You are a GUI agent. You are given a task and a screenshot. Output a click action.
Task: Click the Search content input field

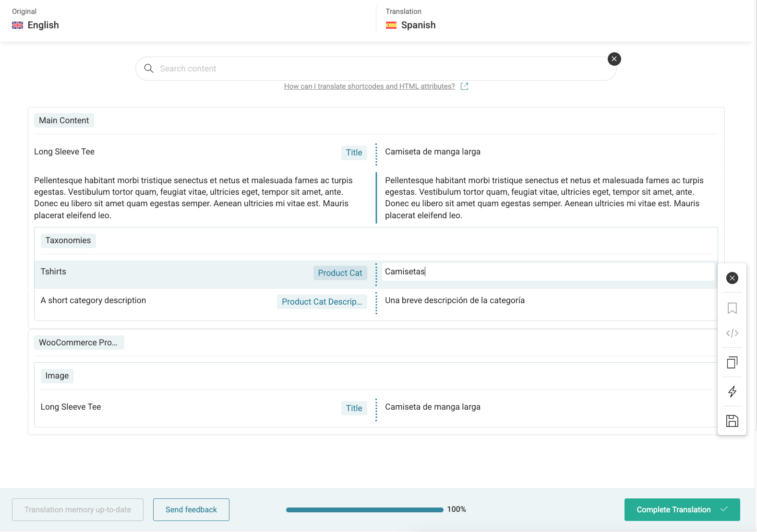[376, 69]
